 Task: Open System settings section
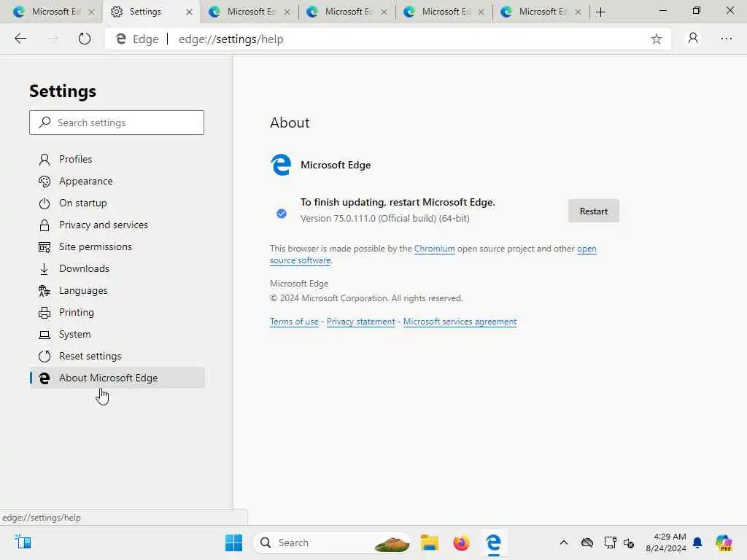pyautogui.click(x=117, y=335)
